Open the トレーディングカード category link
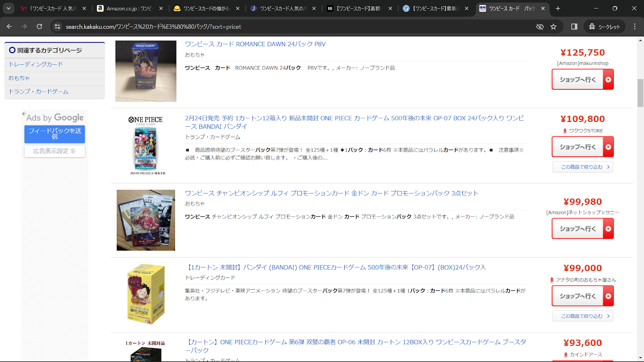 [36, 64]
